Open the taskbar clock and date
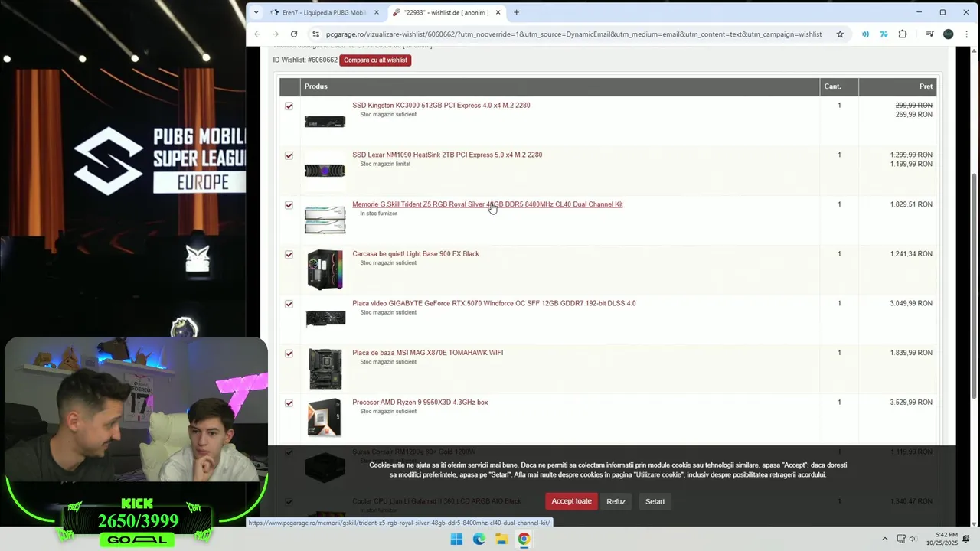 point(941,539)
